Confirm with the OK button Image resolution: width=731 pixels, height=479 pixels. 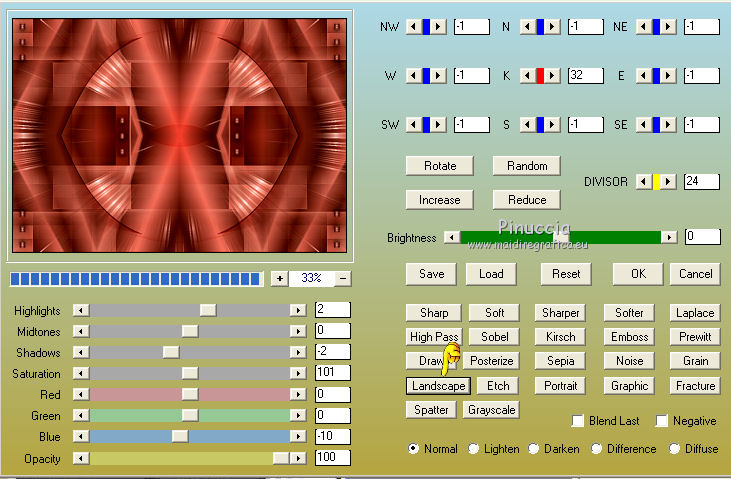pos(638,274)
